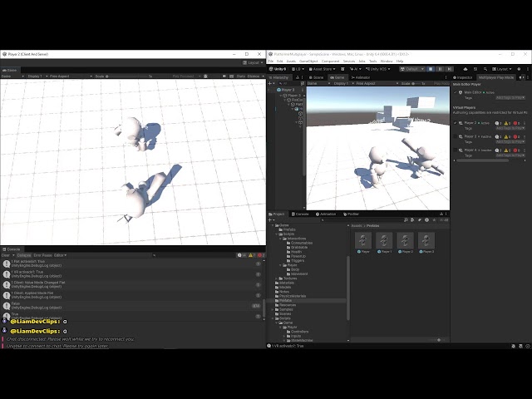Open the Asset Store dropdown

tap(321, 69)
